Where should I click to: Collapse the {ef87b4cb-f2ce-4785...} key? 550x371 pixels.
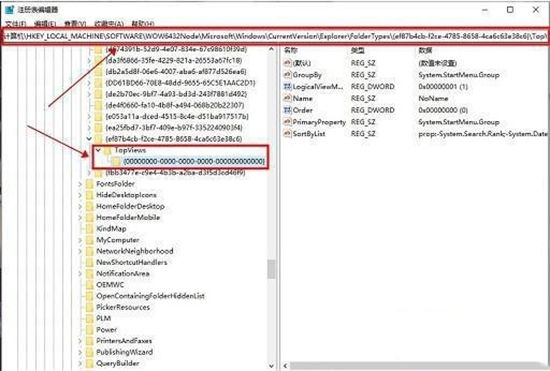point(89,139)
